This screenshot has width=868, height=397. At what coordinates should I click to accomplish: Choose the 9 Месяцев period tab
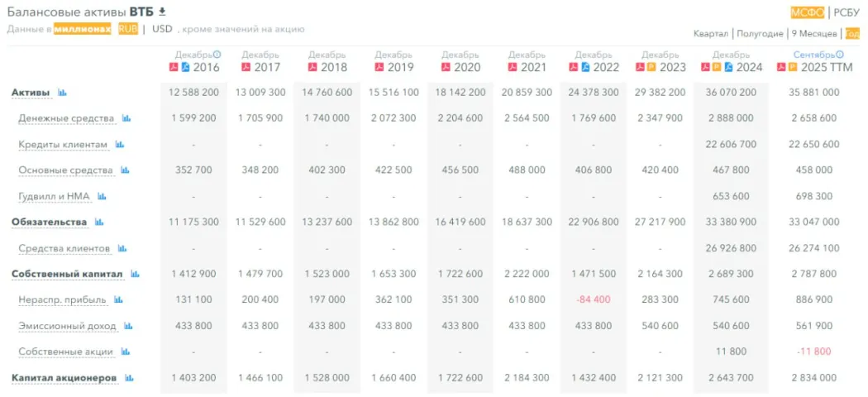[x=813, y=34]
